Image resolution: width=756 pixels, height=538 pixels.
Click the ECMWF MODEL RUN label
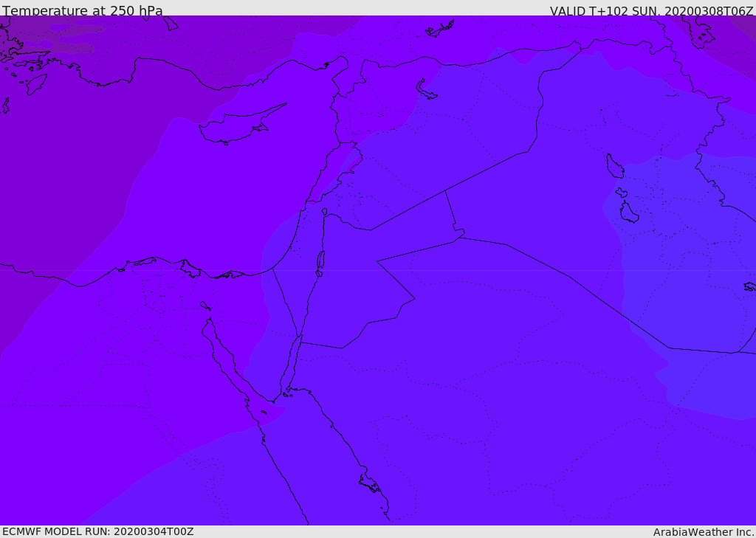click(x=97, y=531)
